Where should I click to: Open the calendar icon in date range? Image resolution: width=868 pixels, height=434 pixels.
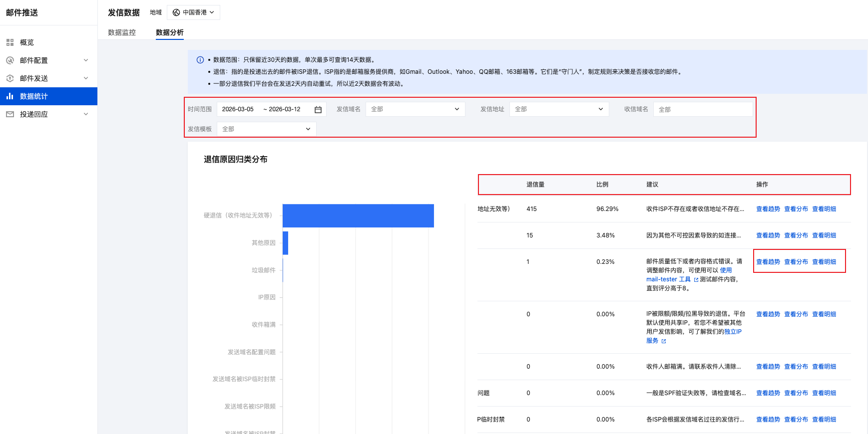click(x=318, y=109)
